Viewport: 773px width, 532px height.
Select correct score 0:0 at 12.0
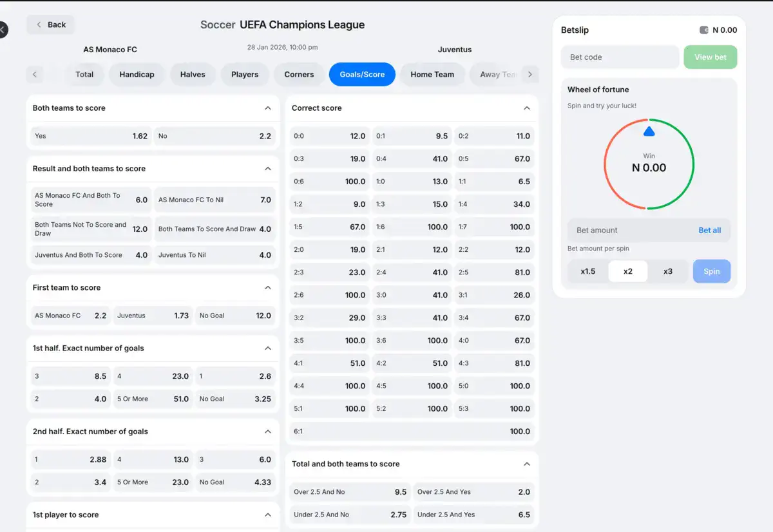click(x=329, y=136)
